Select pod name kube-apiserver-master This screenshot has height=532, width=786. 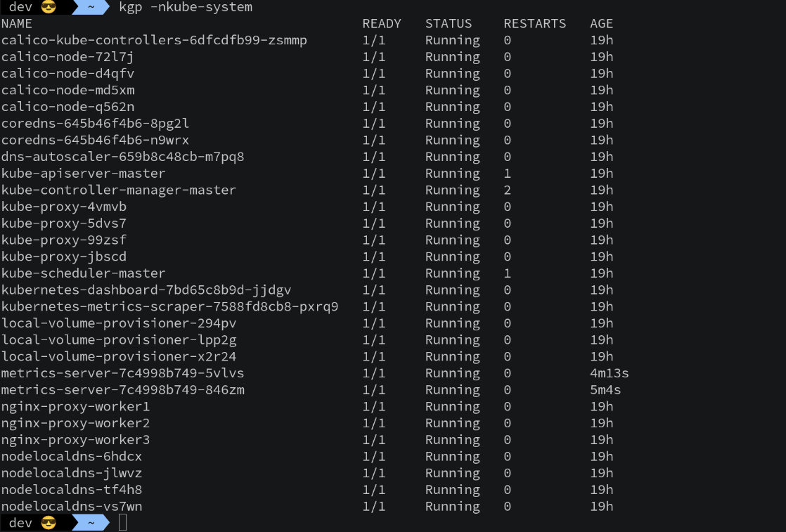click(x=83, y=174)
